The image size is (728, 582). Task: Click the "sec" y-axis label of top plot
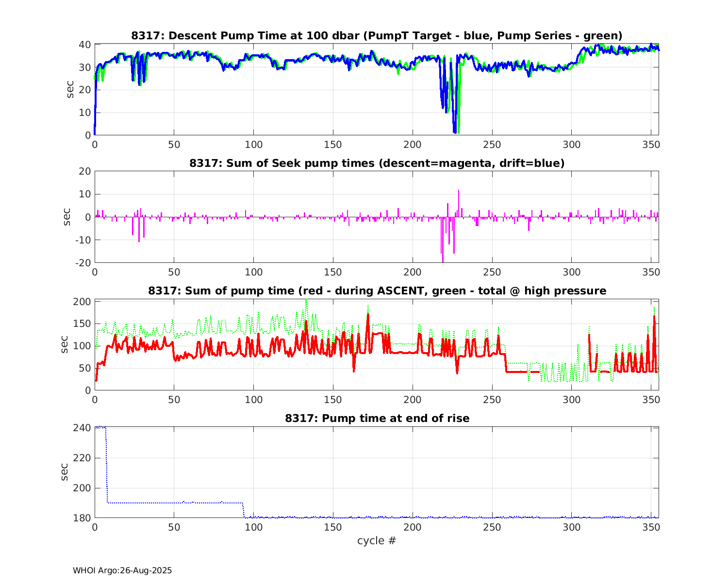[70, 89]
